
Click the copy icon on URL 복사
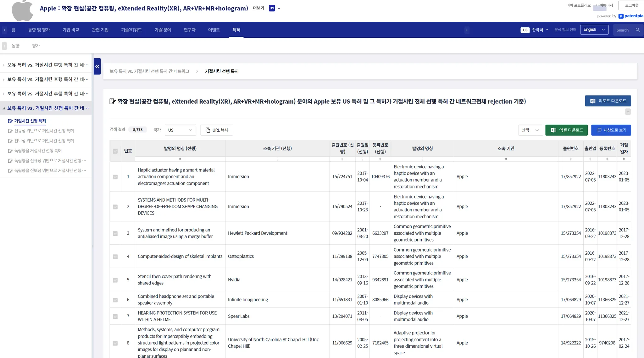tap(208, 130)
